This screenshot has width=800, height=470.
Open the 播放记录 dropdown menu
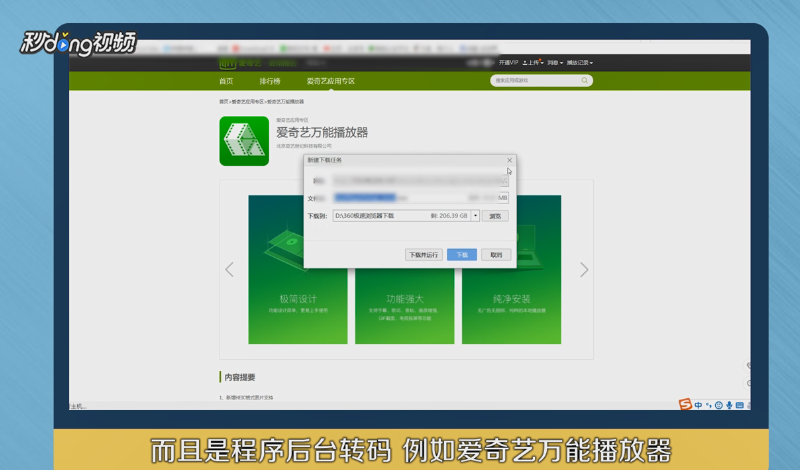click(x=580, y=63)
